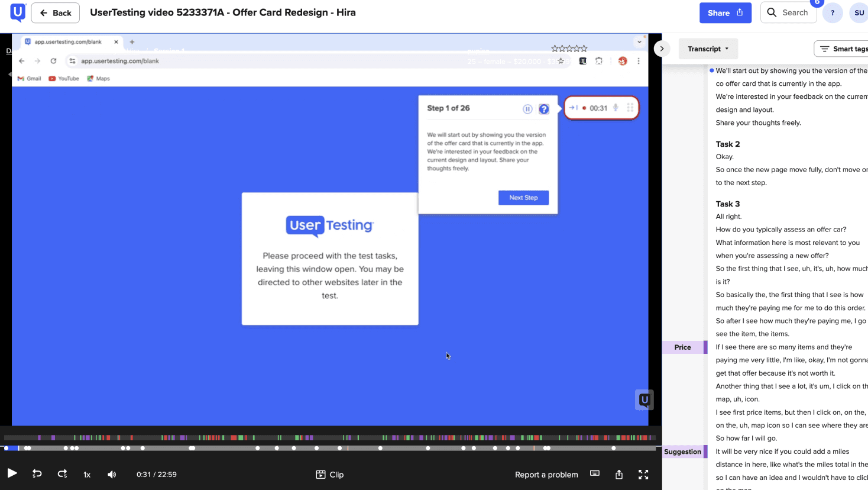868x490 pixels.
Task: Click the browser tab list chevron in video
Action: 639,42
